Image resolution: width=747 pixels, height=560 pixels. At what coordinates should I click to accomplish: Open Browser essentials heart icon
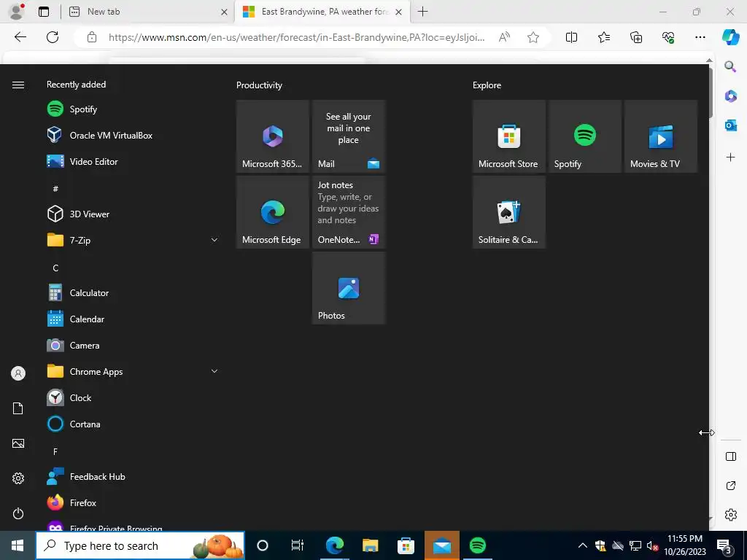pos(668,37)
